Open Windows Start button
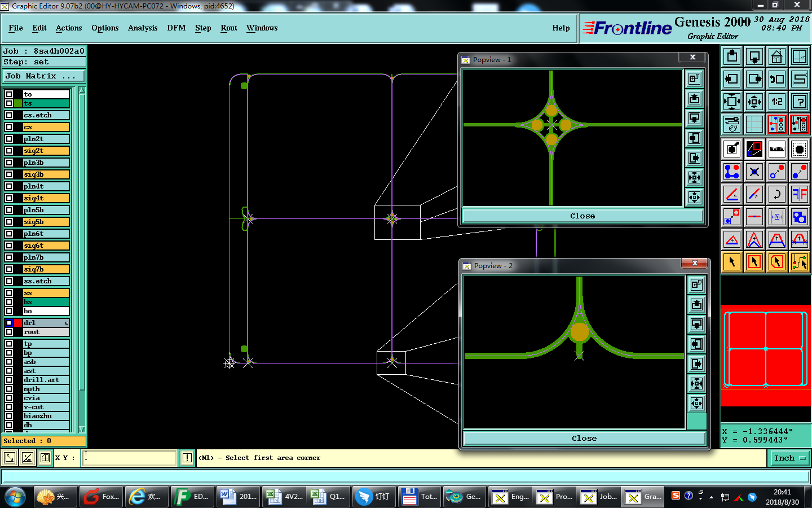The width and height of the screenshot is (812, 508). pyautogui.click(x=15, y=497)
